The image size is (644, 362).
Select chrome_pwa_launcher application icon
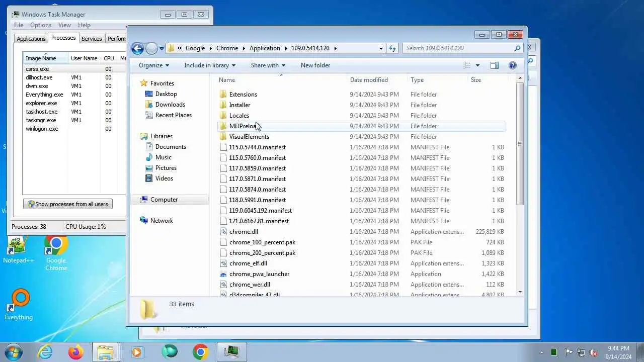pyautogui.click(x=223, y=274)
